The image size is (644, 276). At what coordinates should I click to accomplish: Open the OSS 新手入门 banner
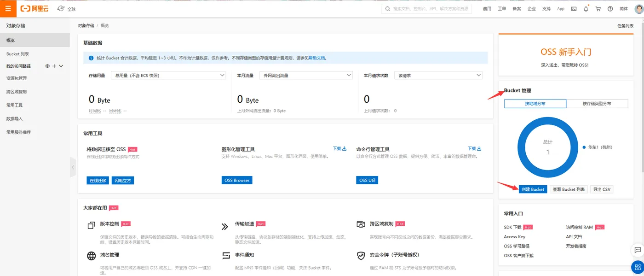(565, 55)
